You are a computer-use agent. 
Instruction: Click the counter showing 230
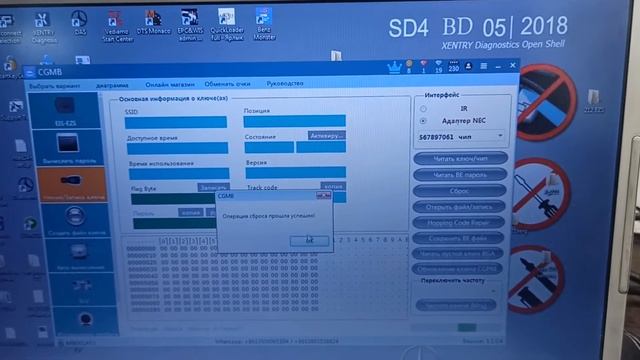453,66
